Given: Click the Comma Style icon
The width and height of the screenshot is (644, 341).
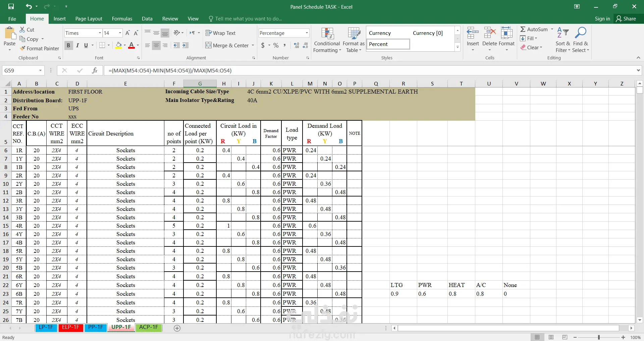Looking at the screenshot, I should pos(284,45).
